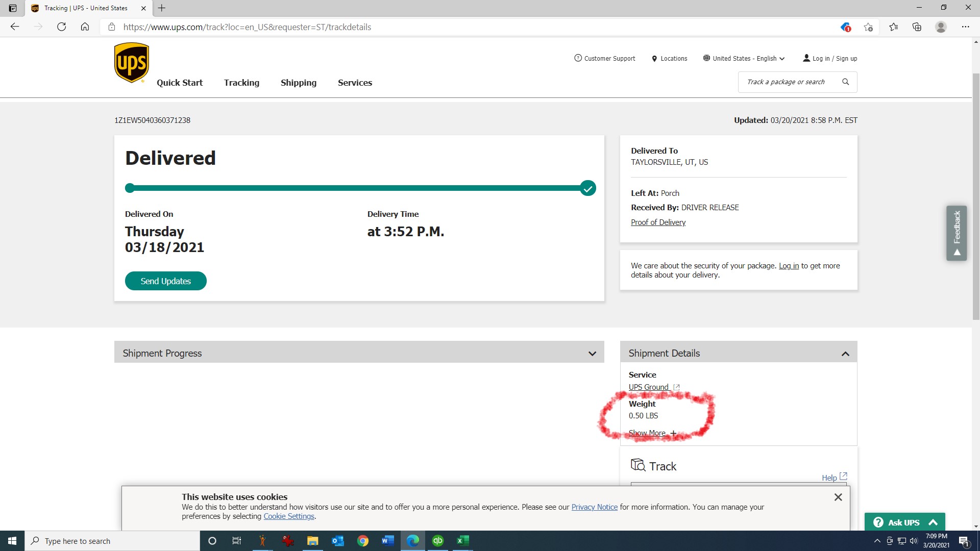Open Google Chrome from taskbar
The image size is (980, 551).
click(x=362, y=541)
